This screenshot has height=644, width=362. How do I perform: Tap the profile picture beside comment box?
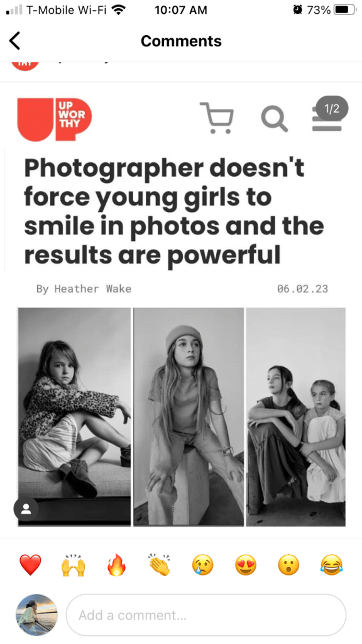(37, 615)
